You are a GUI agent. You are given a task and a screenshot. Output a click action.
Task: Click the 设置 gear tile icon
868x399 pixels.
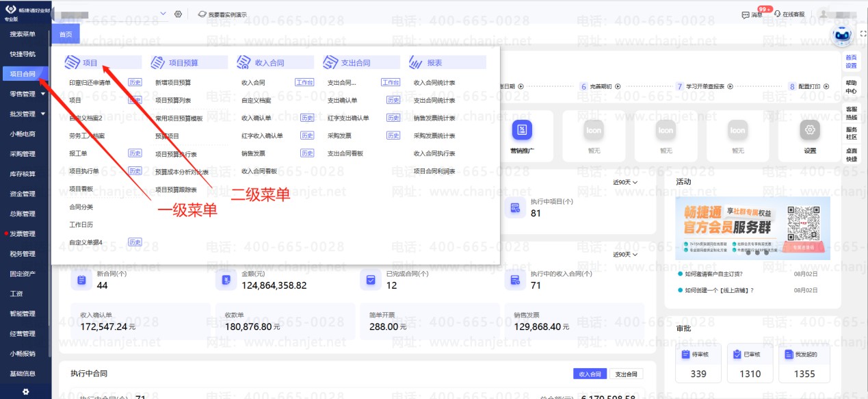(810, 130)
